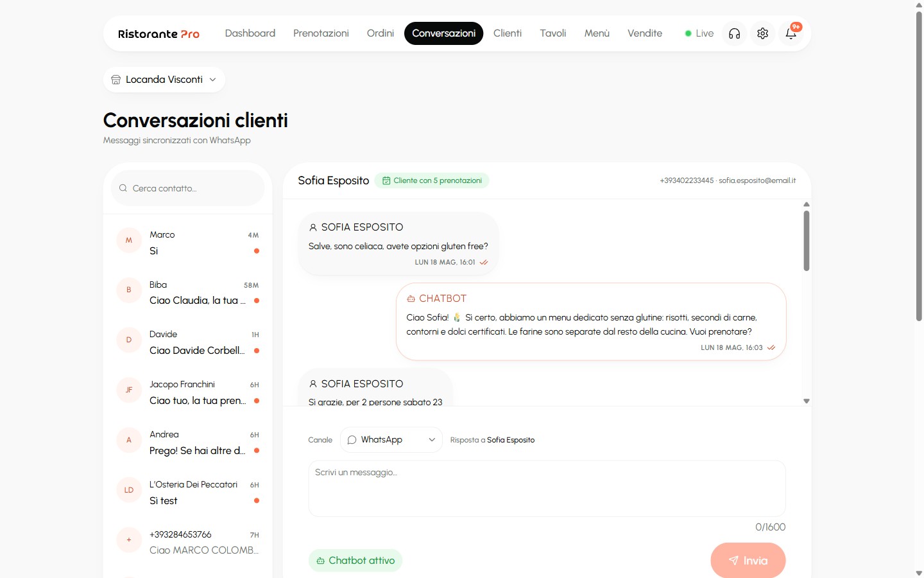924x578 pixels.
Task: Click unread dot on Biba conversation
Action: coord(257,301)
